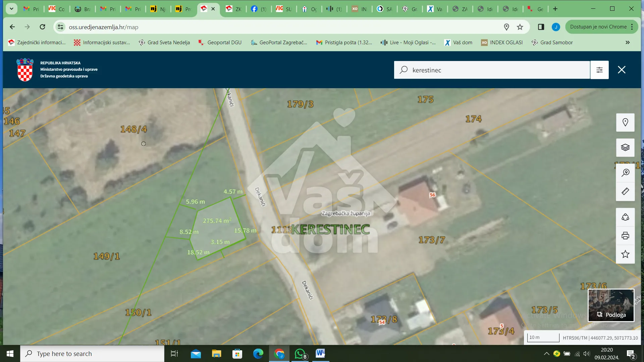Show hidden bookmarks with the double chevron
The height and width of the screenshot is (362, 644).
[x=628, y=43]
